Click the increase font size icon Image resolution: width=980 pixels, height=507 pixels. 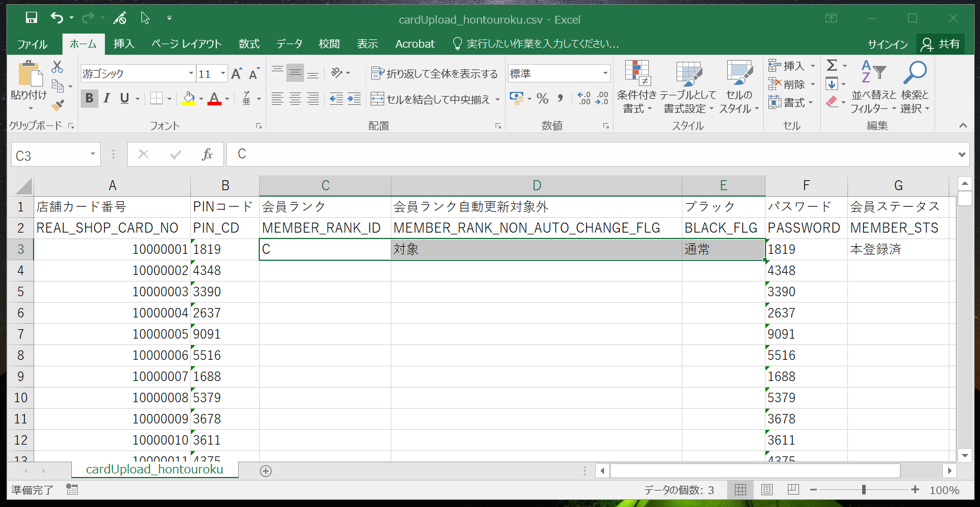[236, 74]
